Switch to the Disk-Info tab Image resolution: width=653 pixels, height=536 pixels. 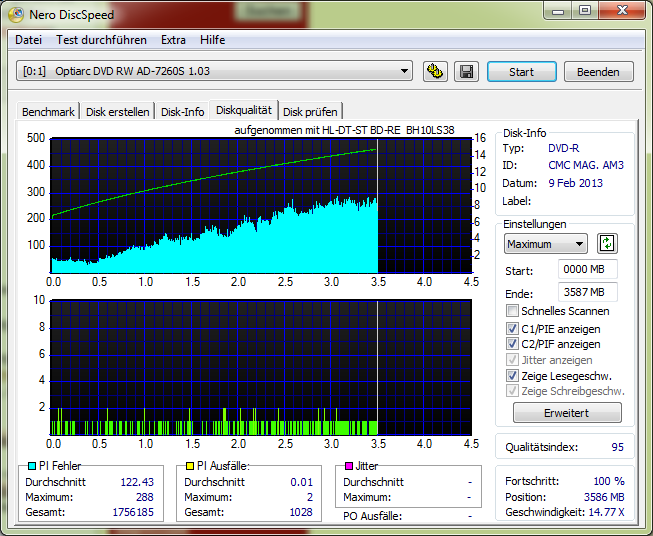point(182,112)
